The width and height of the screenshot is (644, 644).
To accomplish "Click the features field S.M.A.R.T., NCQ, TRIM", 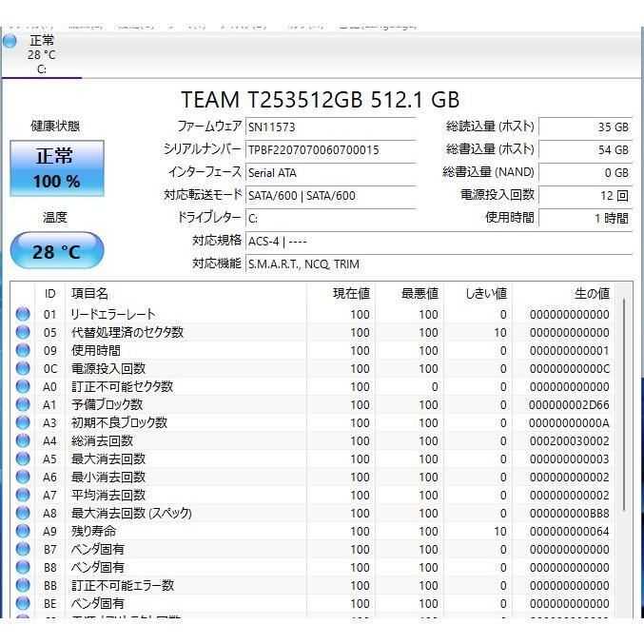I will pos(439,264).
